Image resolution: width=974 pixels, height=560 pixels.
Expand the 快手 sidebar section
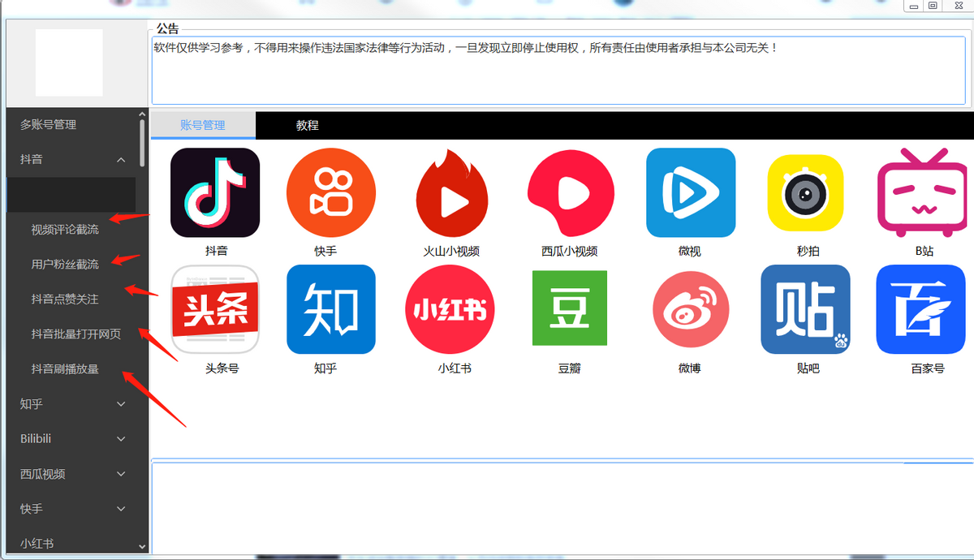71,509
